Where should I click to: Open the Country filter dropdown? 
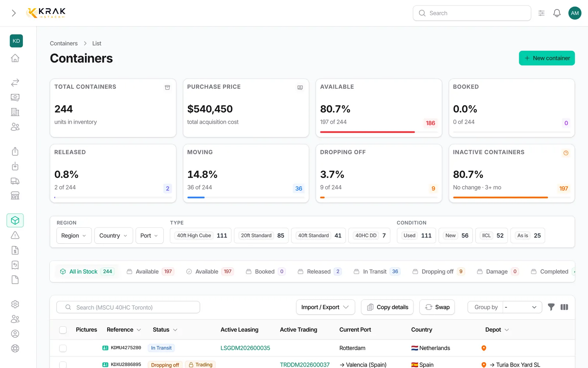pos(113,236)
